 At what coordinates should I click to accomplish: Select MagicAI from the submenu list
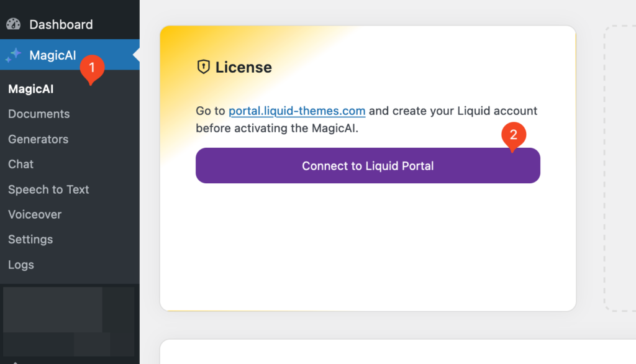click(x=30, y=88)
